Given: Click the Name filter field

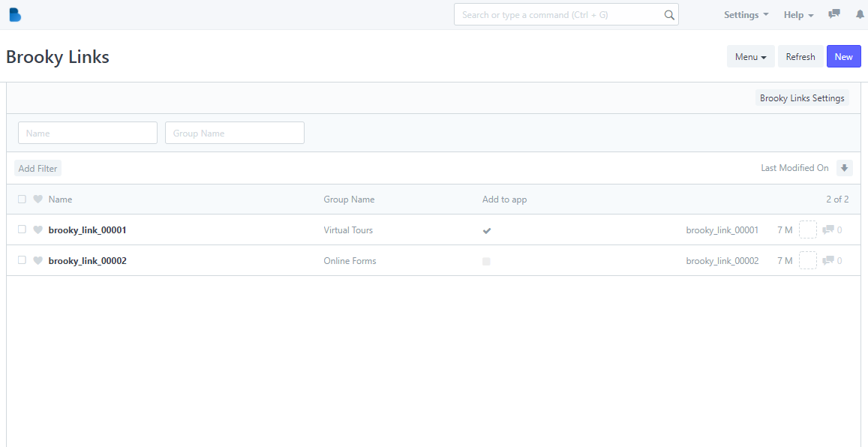Looking at the screenshot, I should pos(88,133).
